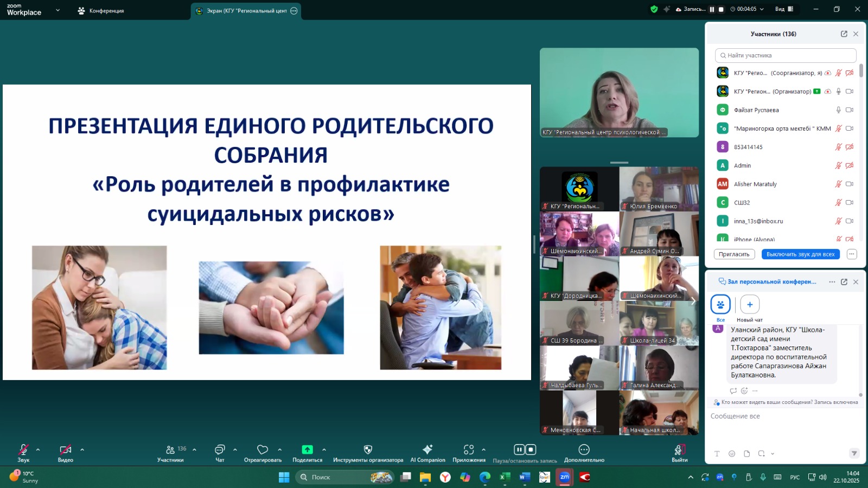Click Выключить звук для всех
The image size is (868, 488).
(801, 254)
